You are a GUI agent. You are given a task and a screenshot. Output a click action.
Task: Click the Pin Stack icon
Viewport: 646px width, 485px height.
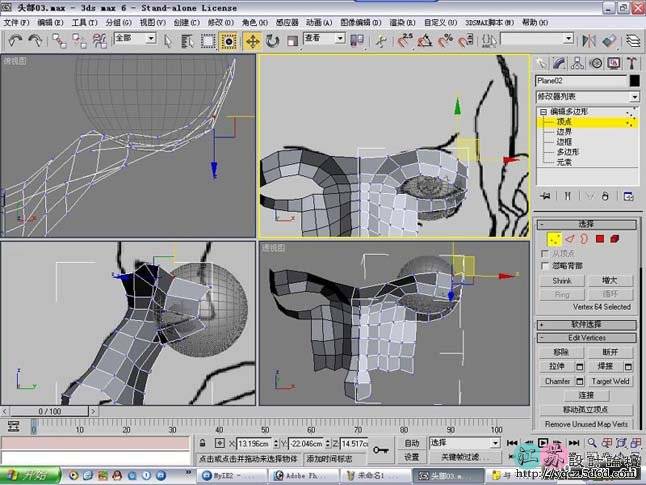545,196
